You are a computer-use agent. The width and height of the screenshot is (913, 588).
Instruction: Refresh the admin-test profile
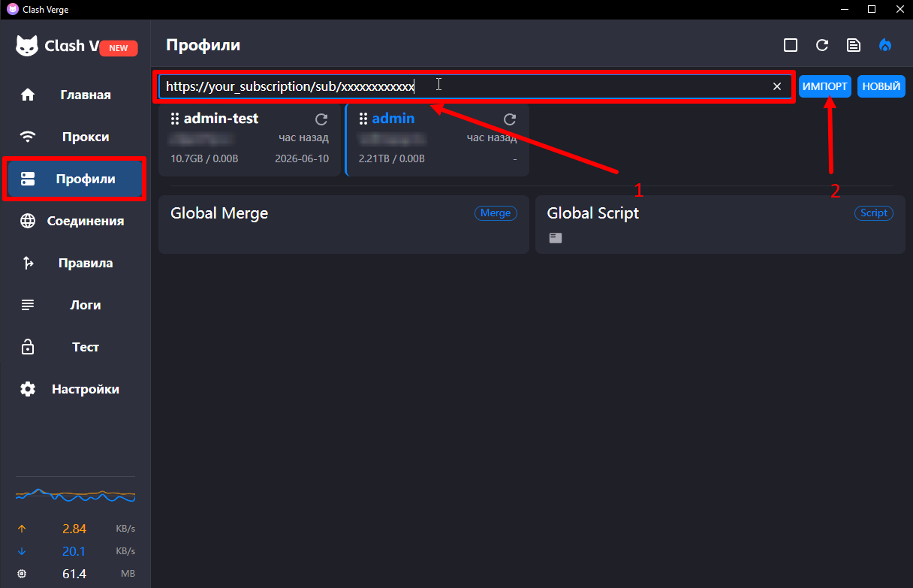pyautogui.click(x=321, y=119)
